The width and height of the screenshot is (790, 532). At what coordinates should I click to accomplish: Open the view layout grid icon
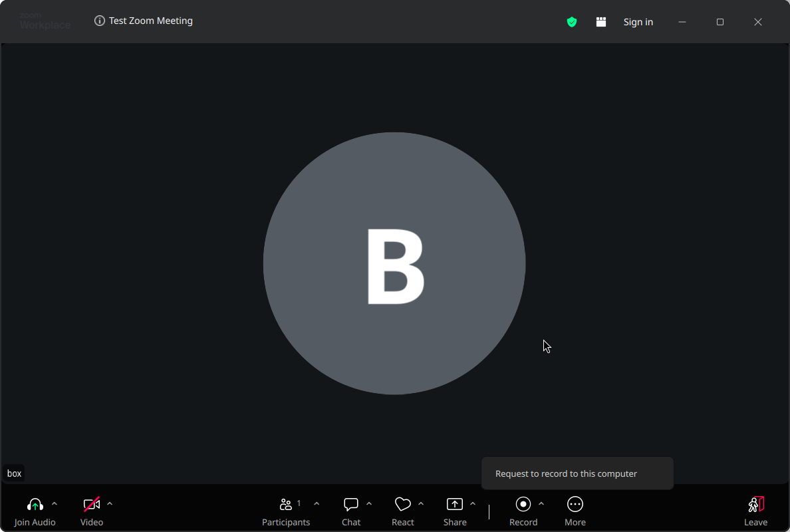(601, 22)
